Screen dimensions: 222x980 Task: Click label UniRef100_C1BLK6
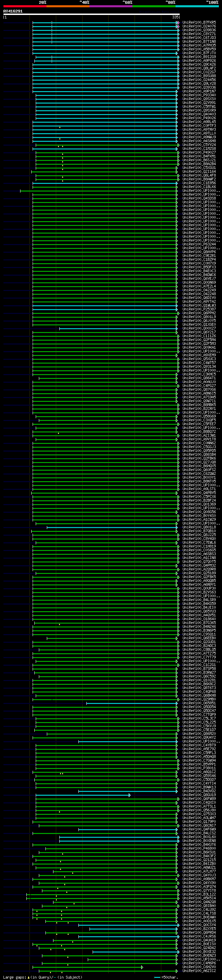click(199, 187)
